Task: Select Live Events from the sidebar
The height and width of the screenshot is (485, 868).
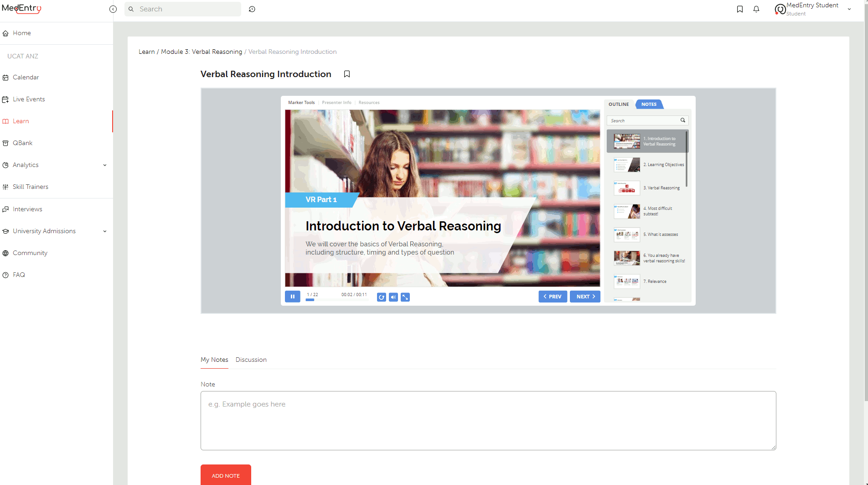Action: pos(29,99)
